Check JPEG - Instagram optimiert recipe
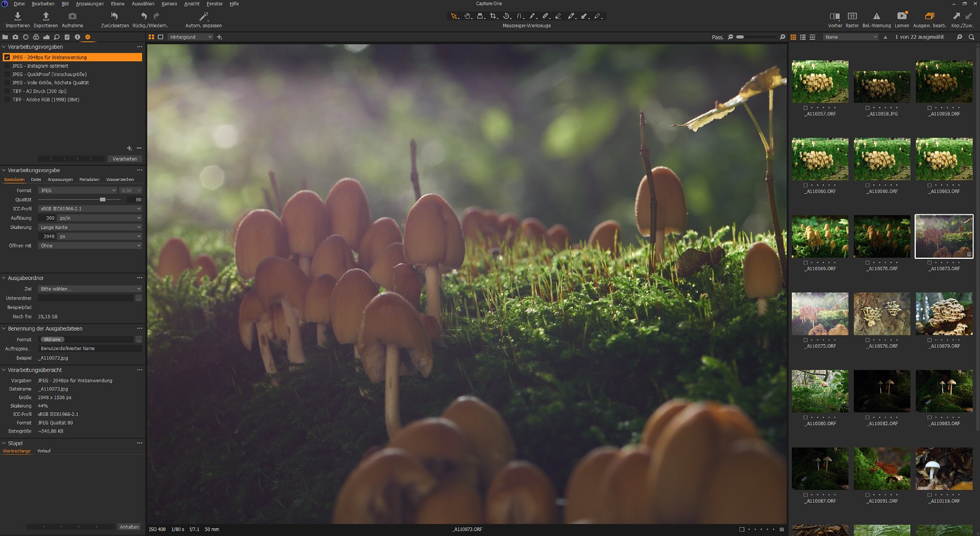 coord(7,66)
